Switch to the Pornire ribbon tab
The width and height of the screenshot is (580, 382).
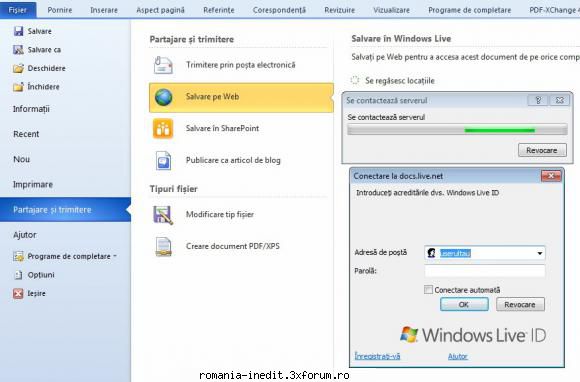60,10
